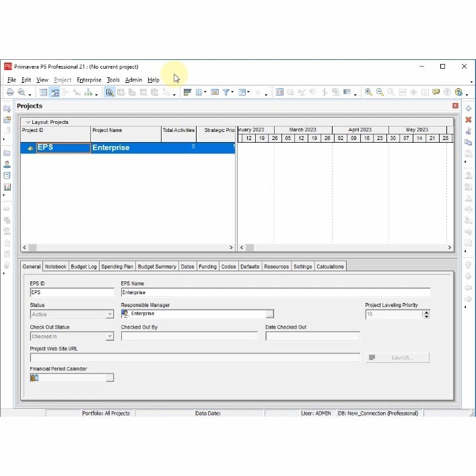Open the Admin menu

pos(133,80)
